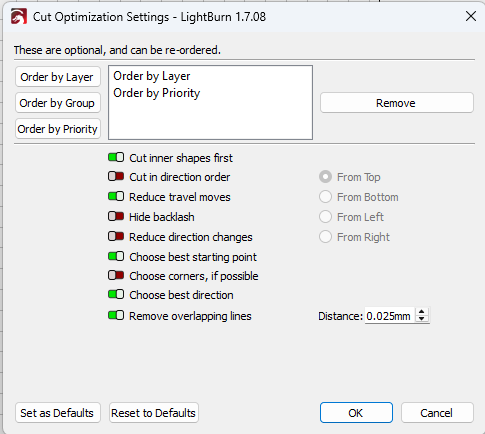Screen dimensions: 485x434
Task: Select Order by Priority list entry
Action: (157, 93)
